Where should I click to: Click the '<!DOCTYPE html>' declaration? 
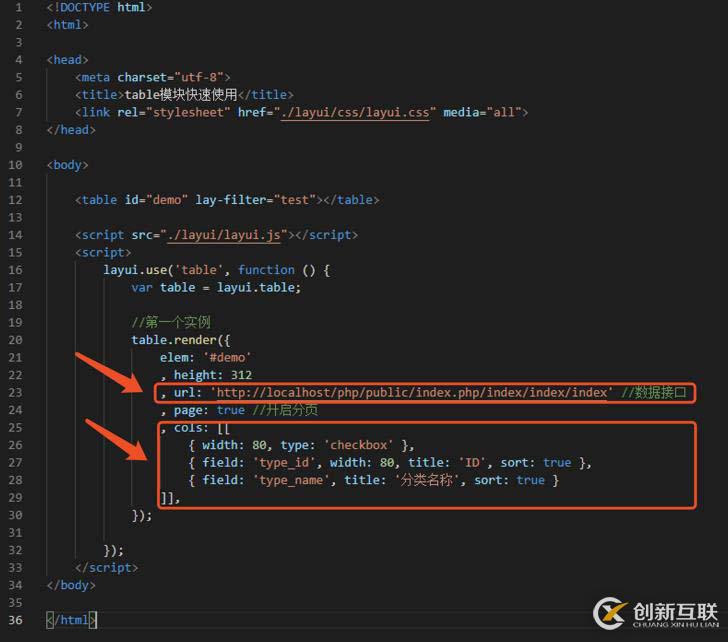pos(99,8)
